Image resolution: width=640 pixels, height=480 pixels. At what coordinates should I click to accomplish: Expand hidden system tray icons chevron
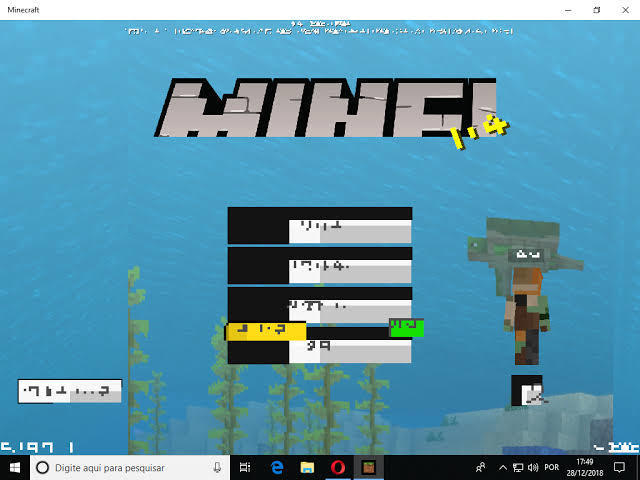tap(503, 468)
